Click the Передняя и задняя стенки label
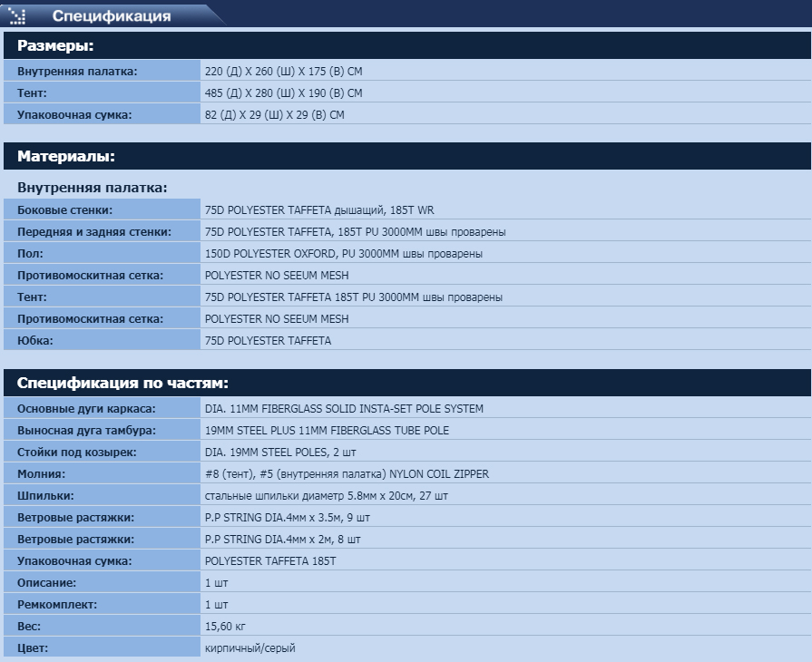 pos(94,232)
